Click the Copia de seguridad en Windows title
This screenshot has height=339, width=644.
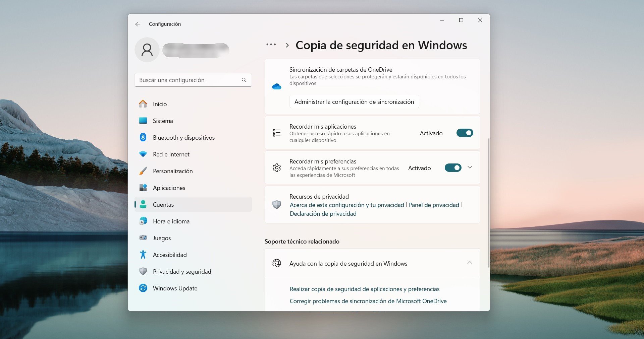click(x=381, y=45)
